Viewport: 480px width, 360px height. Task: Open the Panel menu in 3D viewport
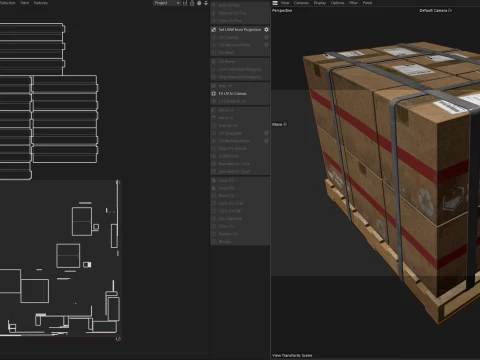point(367,3)
